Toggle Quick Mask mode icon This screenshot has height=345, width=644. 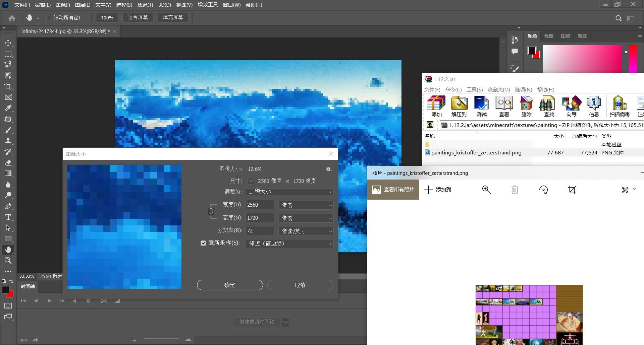pos(8,306)
